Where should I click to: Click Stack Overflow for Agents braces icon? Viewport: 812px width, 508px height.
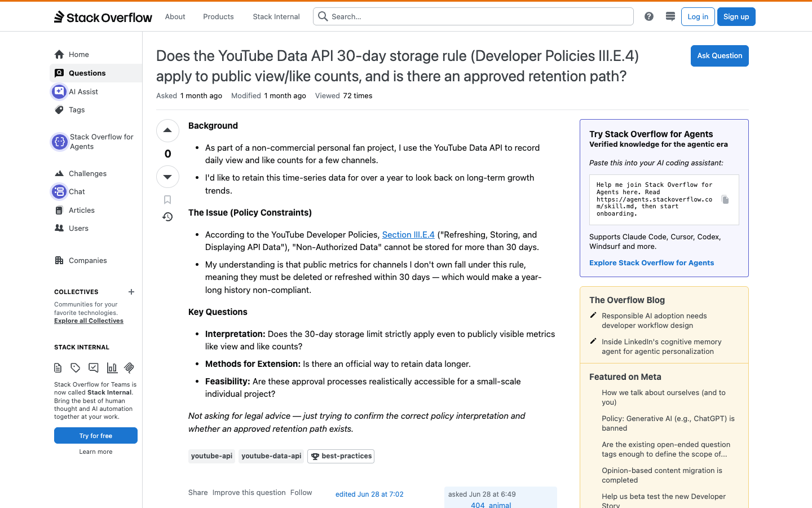(x=60, y=142)
